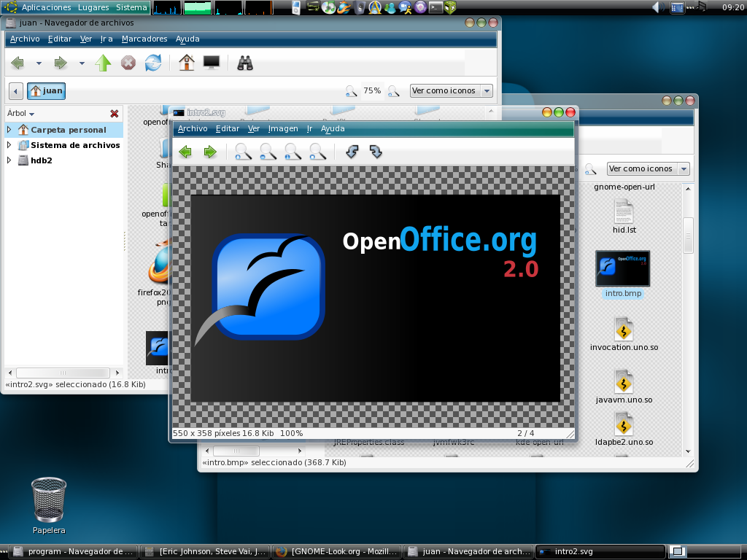Zoom in icon in rear file browser
The height and width of the screenshot is (560, 747).
591,169
